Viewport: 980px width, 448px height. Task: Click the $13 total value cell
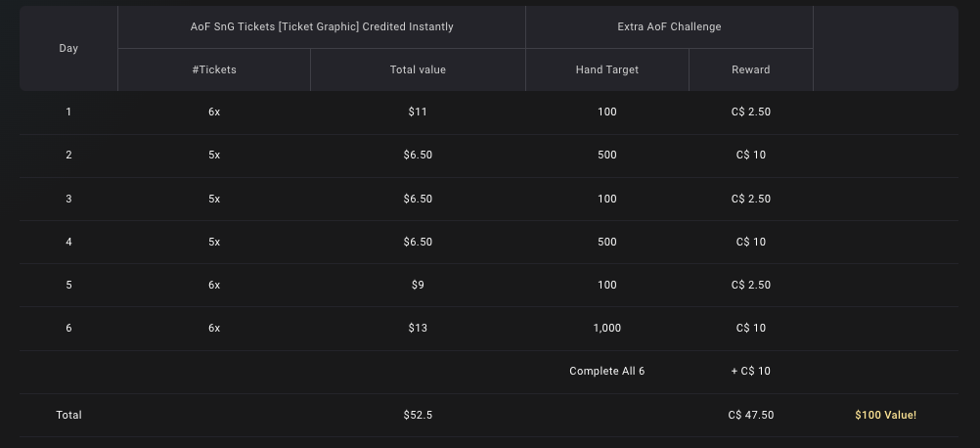418,328
